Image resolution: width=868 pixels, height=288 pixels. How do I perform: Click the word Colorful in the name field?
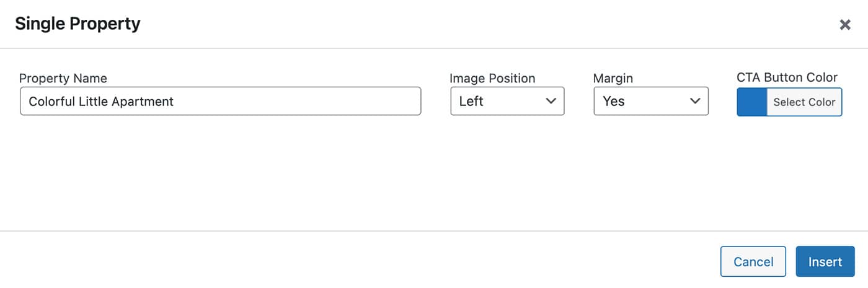(51, 102)
